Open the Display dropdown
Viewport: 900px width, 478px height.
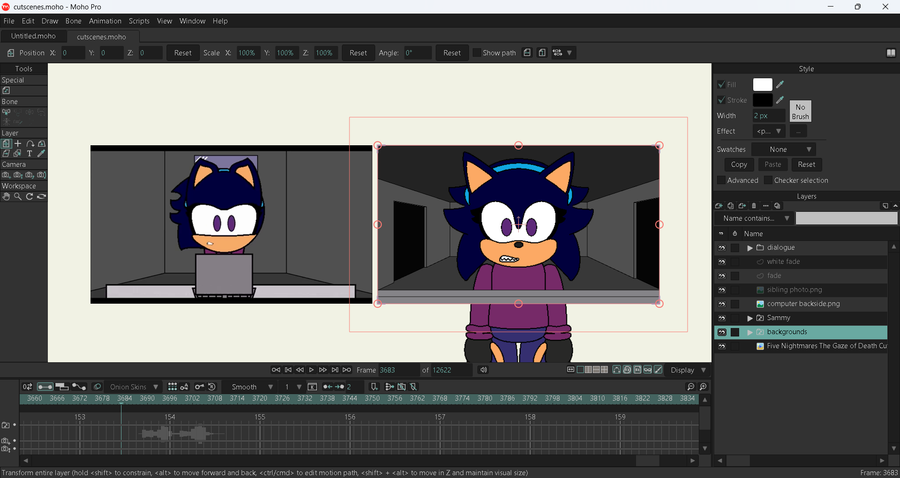pyautogui.click(x=688, y=370)
